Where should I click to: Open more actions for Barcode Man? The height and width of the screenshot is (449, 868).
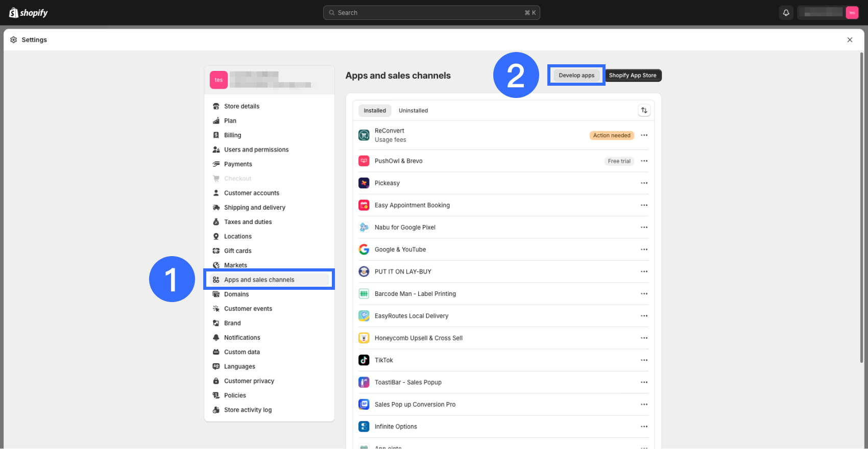point(644,294)
